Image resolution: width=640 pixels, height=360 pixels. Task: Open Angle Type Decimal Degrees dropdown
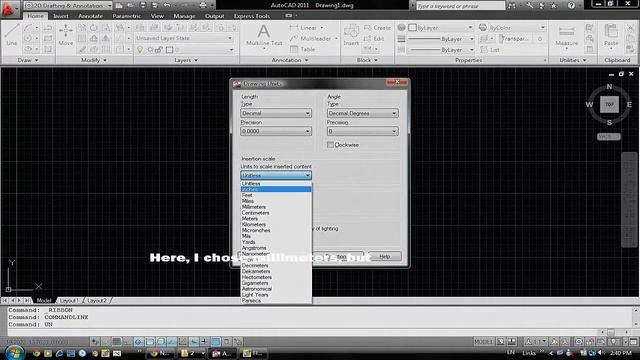point(362,113)
